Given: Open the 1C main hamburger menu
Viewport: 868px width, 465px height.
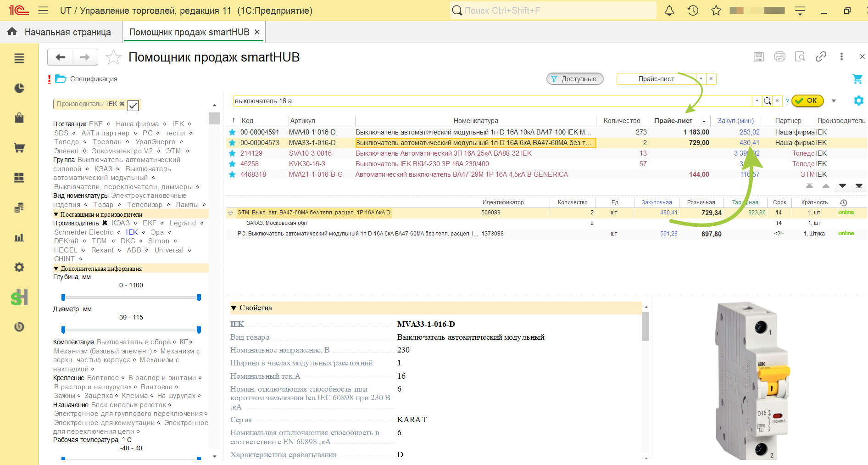Looking at the screenshot, I should (43, 11).
